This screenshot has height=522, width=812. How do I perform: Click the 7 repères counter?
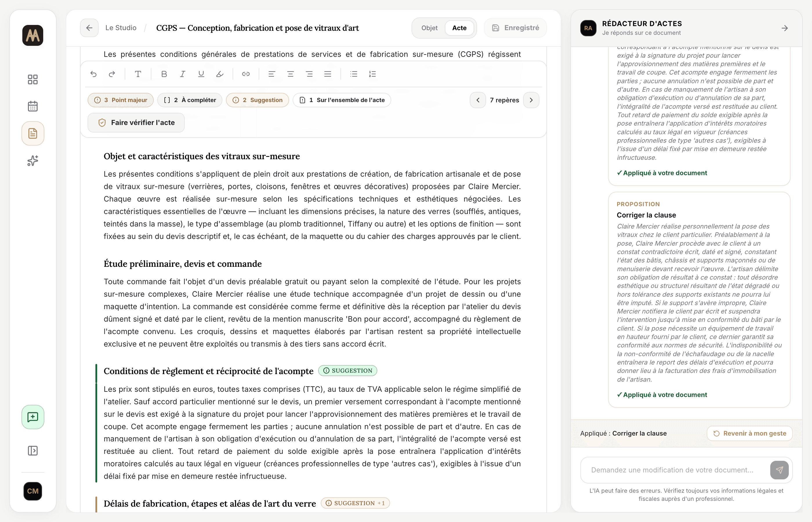504,100
